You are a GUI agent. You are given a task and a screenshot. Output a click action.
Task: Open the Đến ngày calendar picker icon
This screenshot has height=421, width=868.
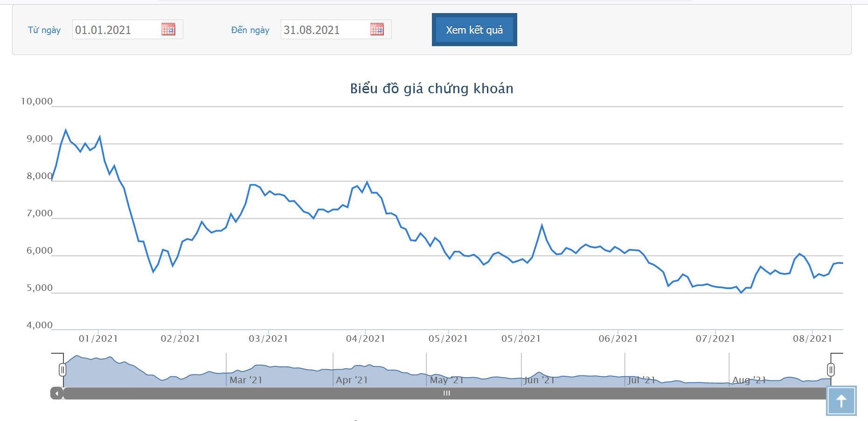tap(377, 29)
